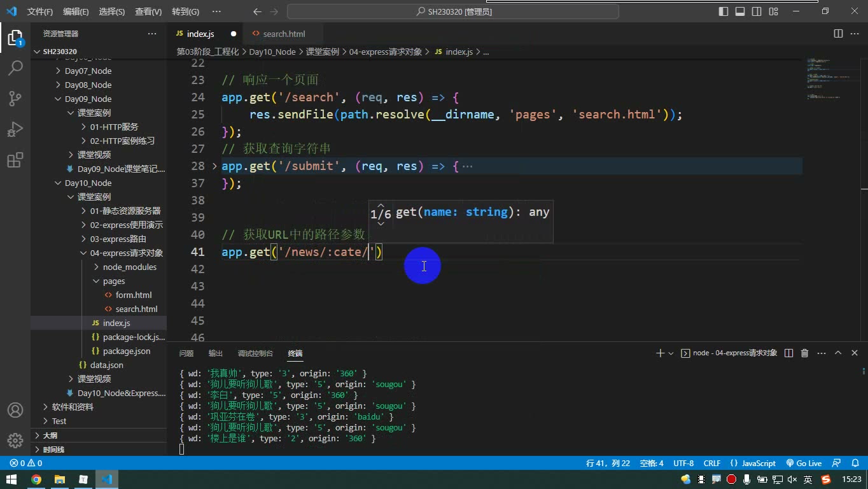The image size is (868, 489).
Task: Open Explorer panel more actions ellipsis
Action: pos(151,34)
